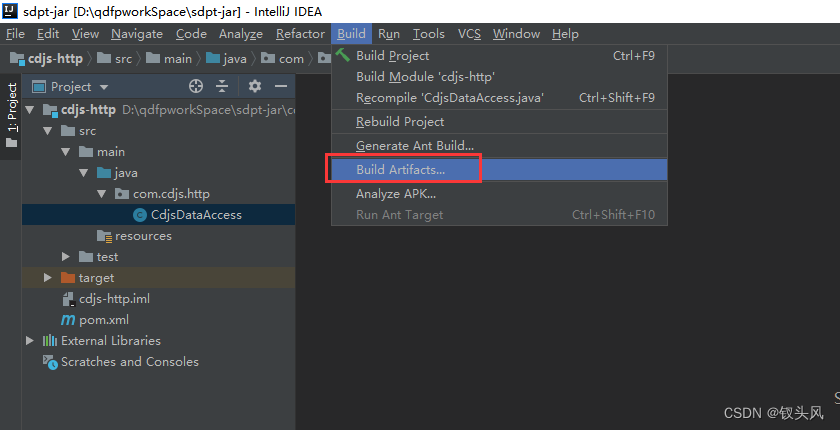Open the Refactor menu
The width and height of the screenshot is (840, 430).
(300, 34)
